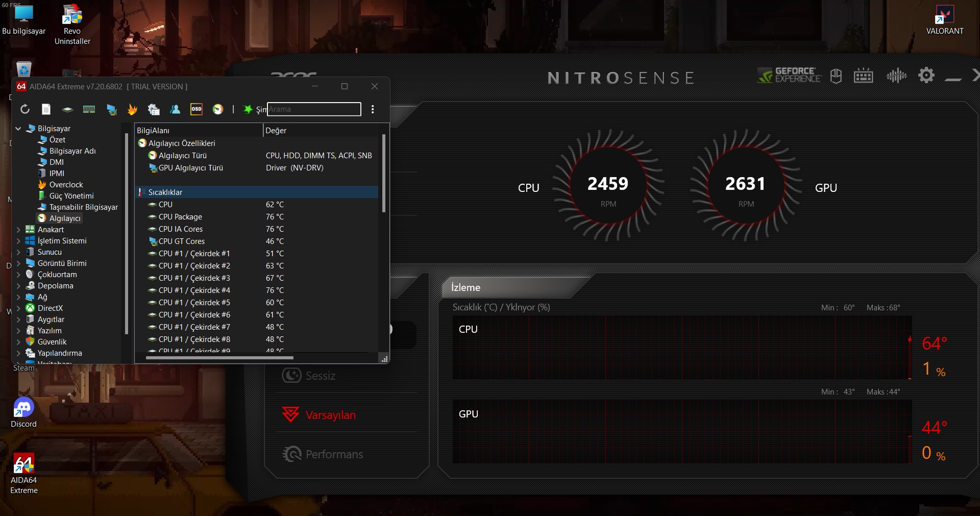The height and width of the screenshot is (516, 980).
Task: Select the Varsayılan fan mode
Action: pyautogui.click(x=319, y=415)
